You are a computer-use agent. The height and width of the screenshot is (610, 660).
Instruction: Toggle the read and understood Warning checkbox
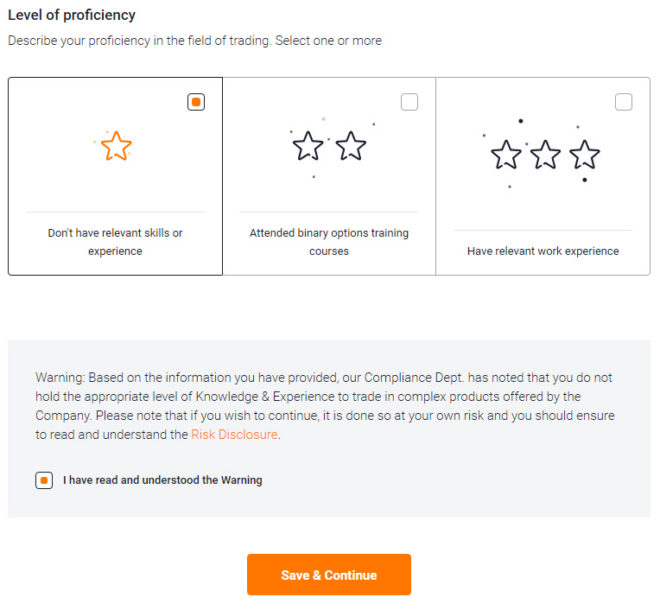pos(44,480)
